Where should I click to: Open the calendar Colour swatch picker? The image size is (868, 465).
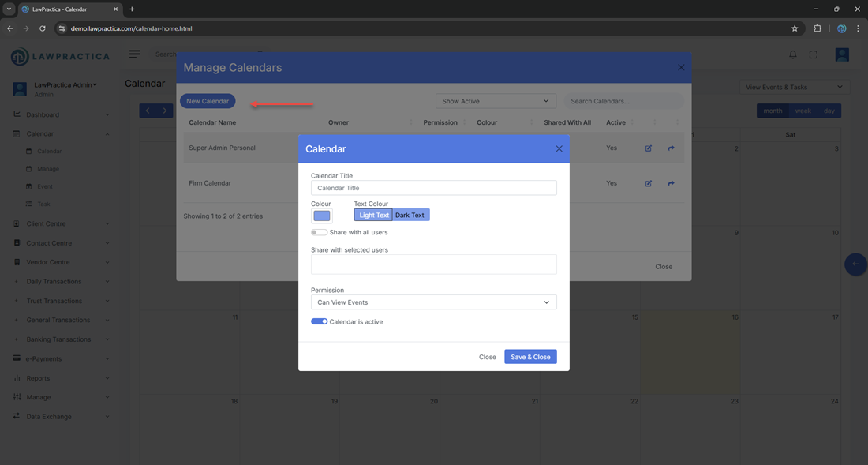click(322, 216)
